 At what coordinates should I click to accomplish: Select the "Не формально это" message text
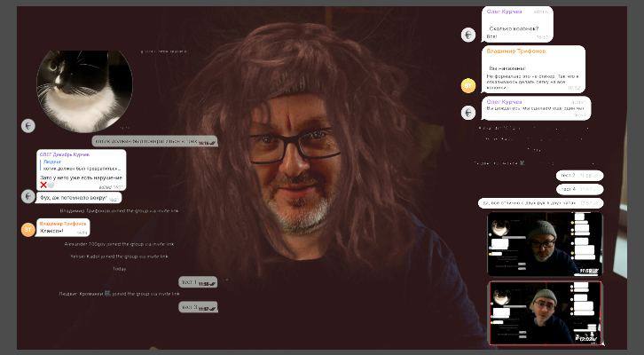533,82
